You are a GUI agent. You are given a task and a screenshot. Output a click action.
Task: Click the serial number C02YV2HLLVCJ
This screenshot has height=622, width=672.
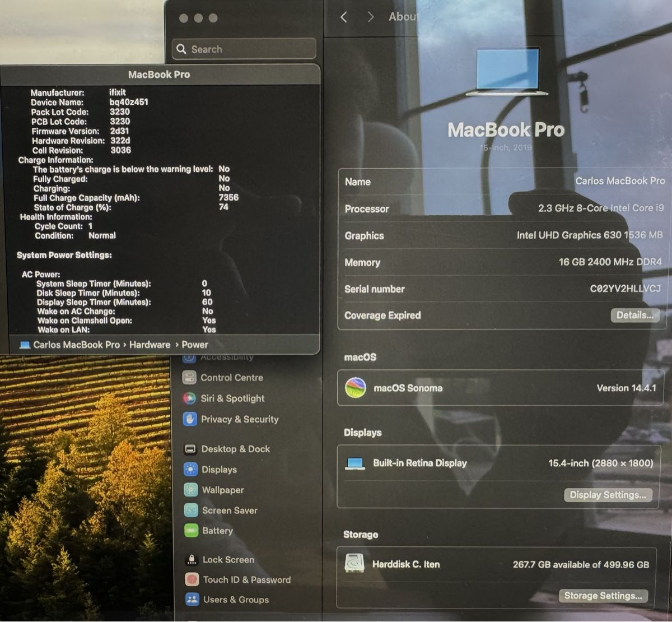[626, 289]
